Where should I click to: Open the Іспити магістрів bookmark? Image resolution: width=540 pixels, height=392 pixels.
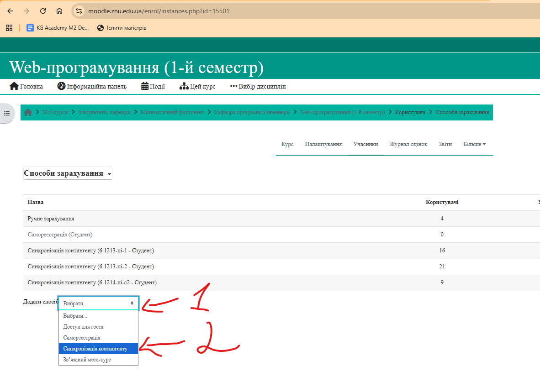[122, 28]
